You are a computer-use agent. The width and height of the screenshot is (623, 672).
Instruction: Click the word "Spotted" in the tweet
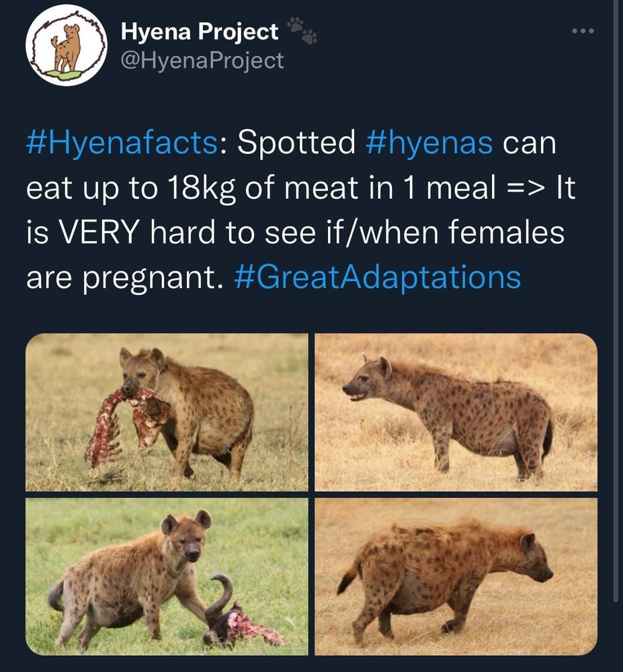click(x=296, y=142)
